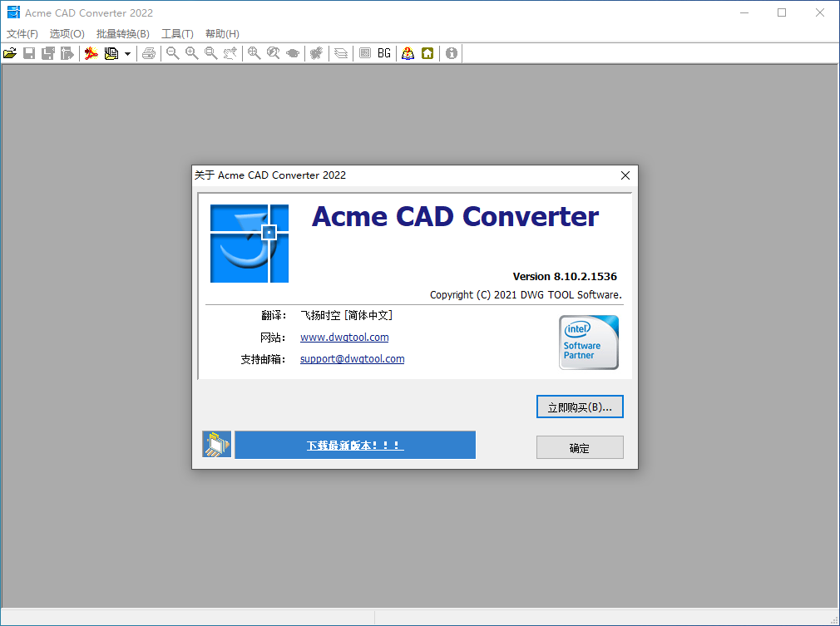The height and width of the screenshot is (626, 840).
Task: Open the 帮助(H) menu
Action: coord(220,33)
